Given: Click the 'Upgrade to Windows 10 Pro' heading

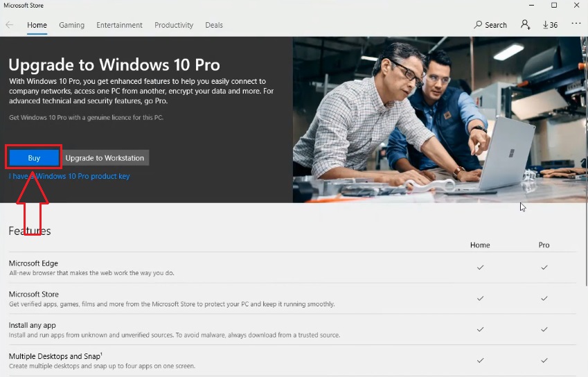Looking at the screenshot, I should (x=114, y=65).
